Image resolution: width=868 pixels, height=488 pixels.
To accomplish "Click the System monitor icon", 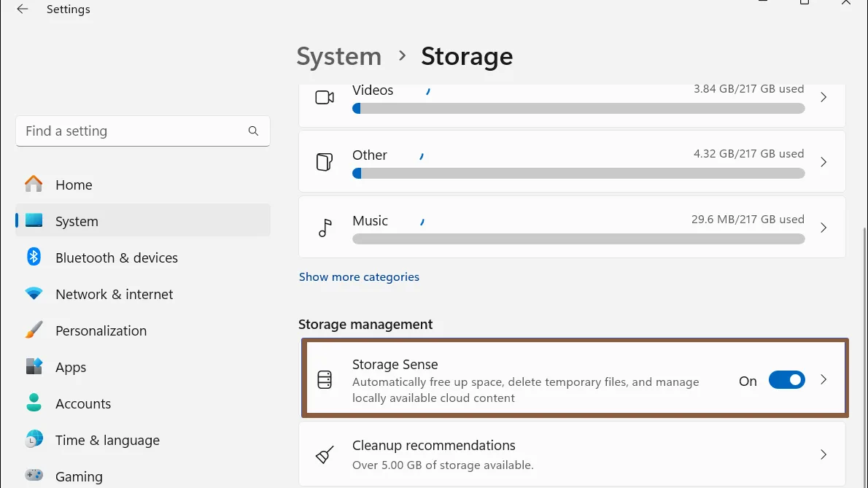I will (x=34, y=220).
